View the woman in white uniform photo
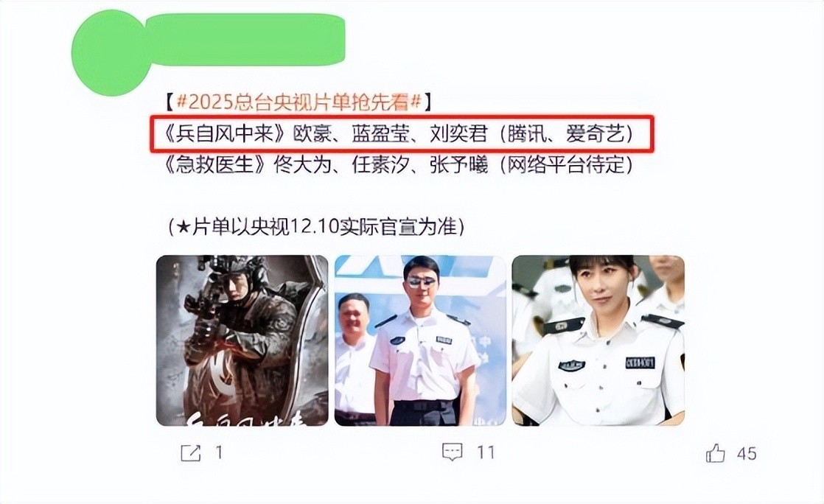This screenshot has height=504, width=824. (x=598, y=340)
